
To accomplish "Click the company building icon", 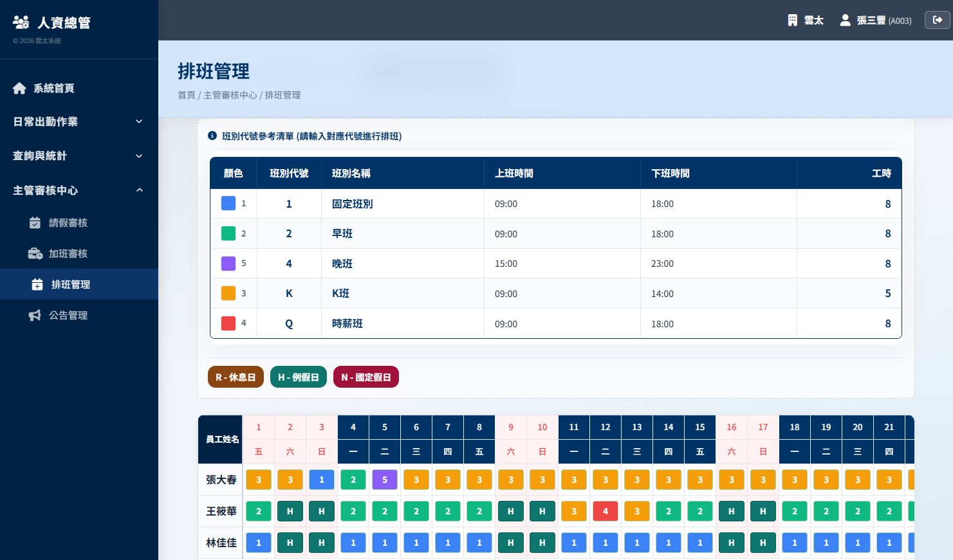I will [793, 20].
